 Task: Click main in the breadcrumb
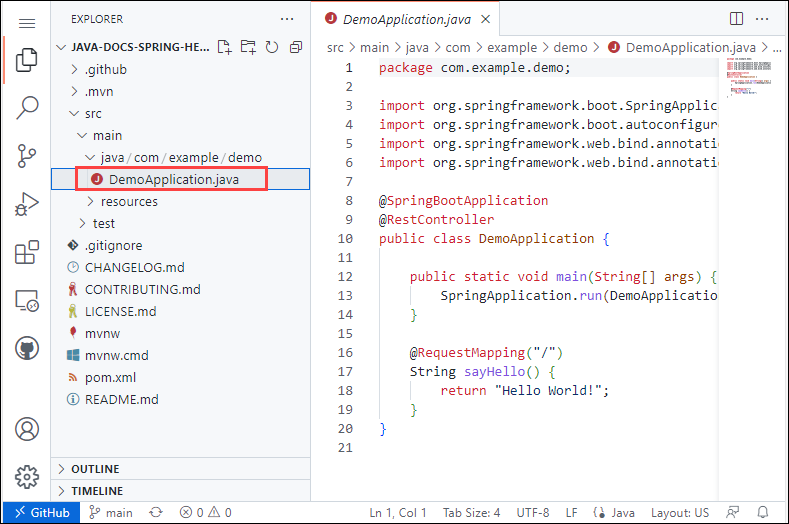(374, 47)
